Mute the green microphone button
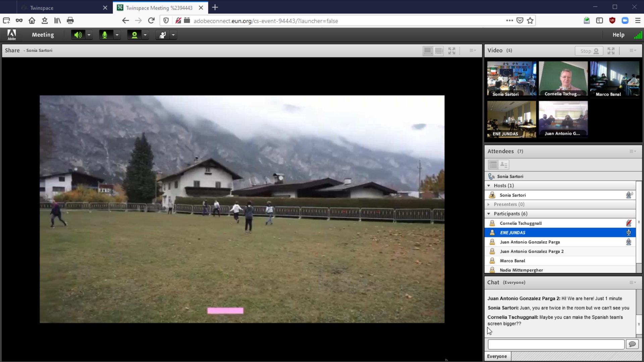Viewport: 644px width, 362px height. 105,35
